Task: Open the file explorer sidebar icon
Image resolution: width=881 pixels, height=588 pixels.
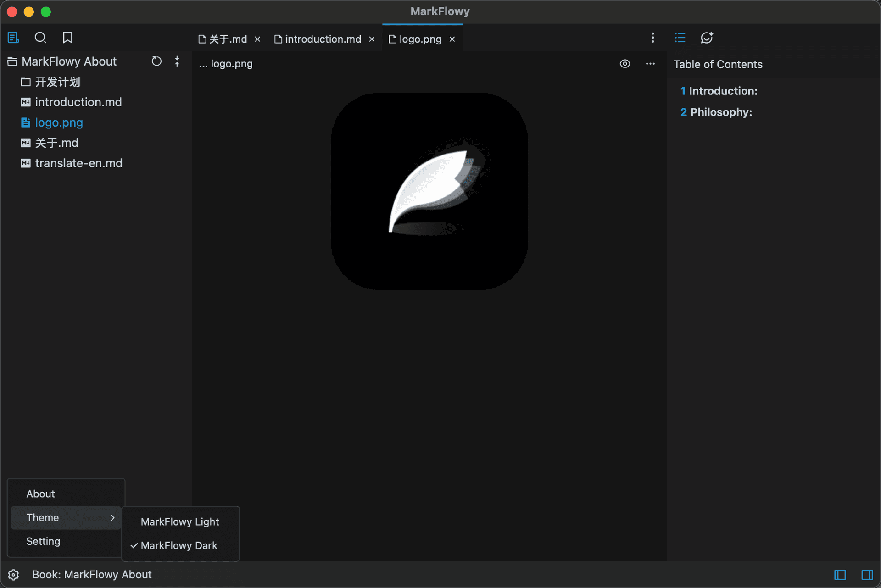Action: 13,38
